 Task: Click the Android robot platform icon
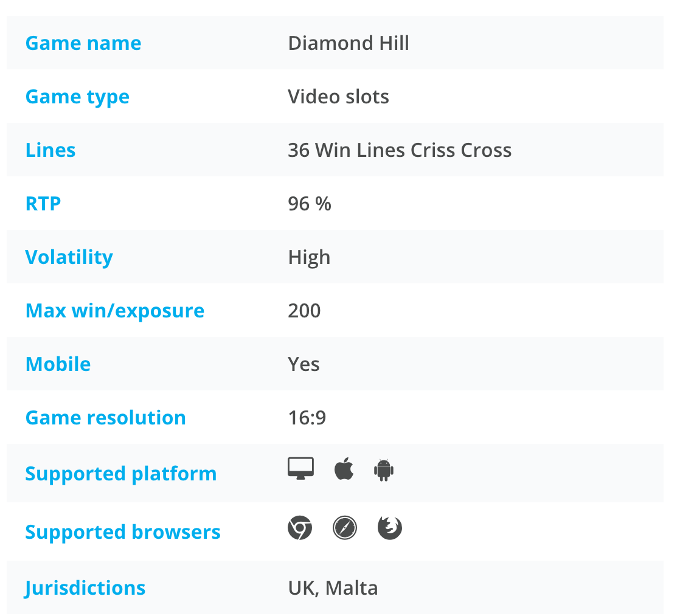coord(384,469)
